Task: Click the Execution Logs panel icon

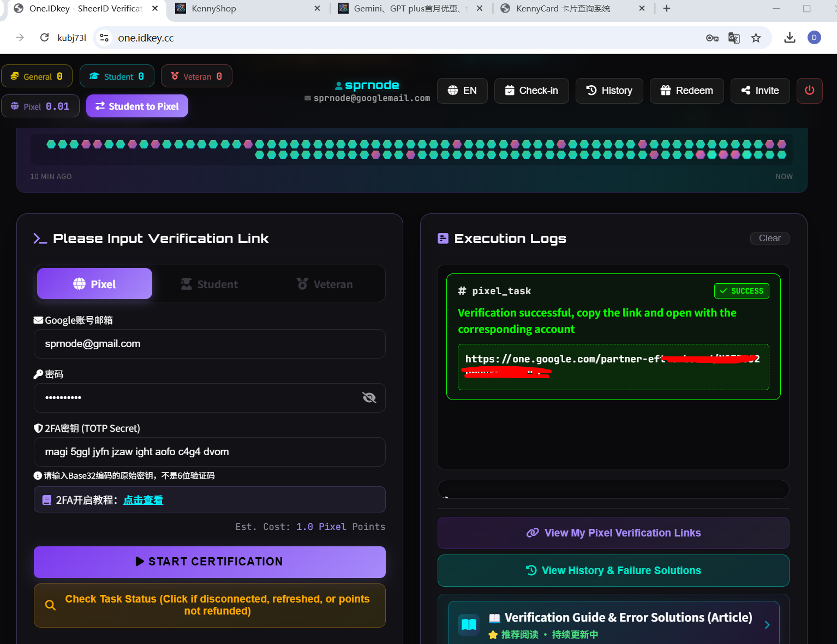Action: [443, 238]
